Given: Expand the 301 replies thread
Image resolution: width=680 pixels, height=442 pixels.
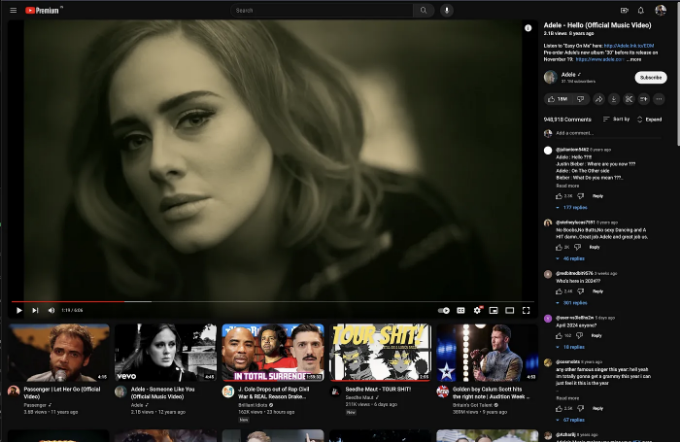Looking at the screenshot, I should coord(572,303).
